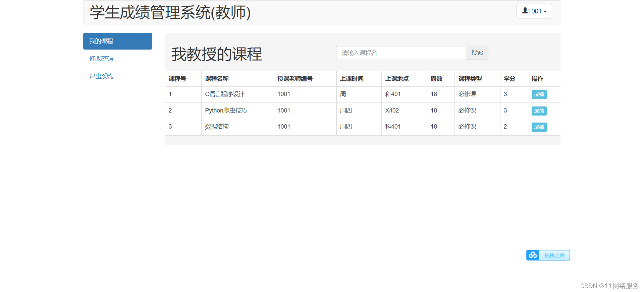The image size is (644, 292).
Task: Select the C语言程序设计 course name cell
Action: coord(237,94)
